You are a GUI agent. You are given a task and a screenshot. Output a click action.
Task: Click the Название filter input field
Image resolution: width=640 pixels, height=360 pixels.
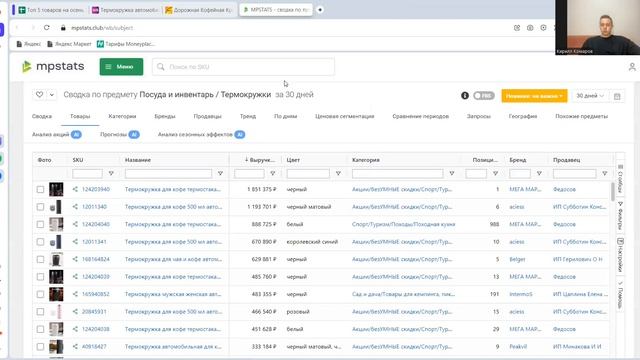point(169,173)
